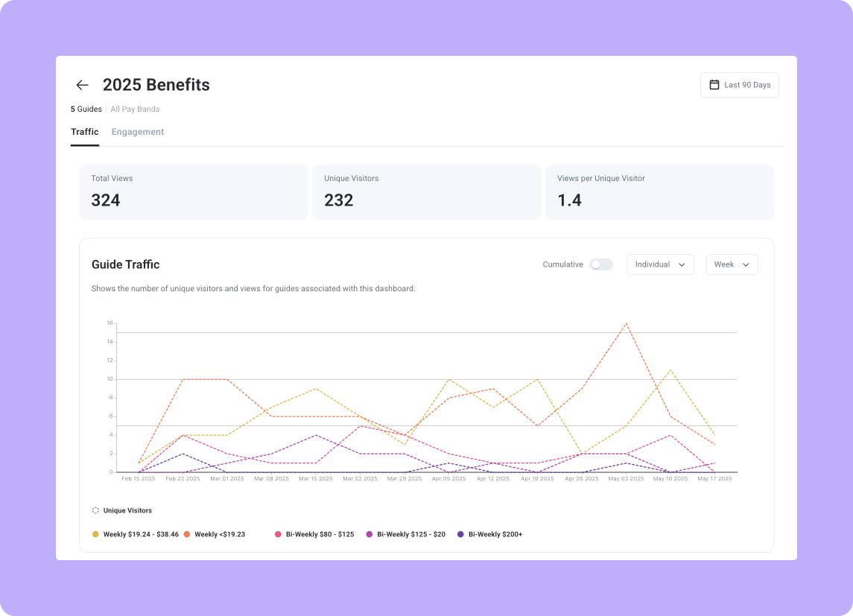This screenshot has height=616, width=853.
Task: Click the orange Weekly <$19.23 legend dot
Action: point(187,534)
